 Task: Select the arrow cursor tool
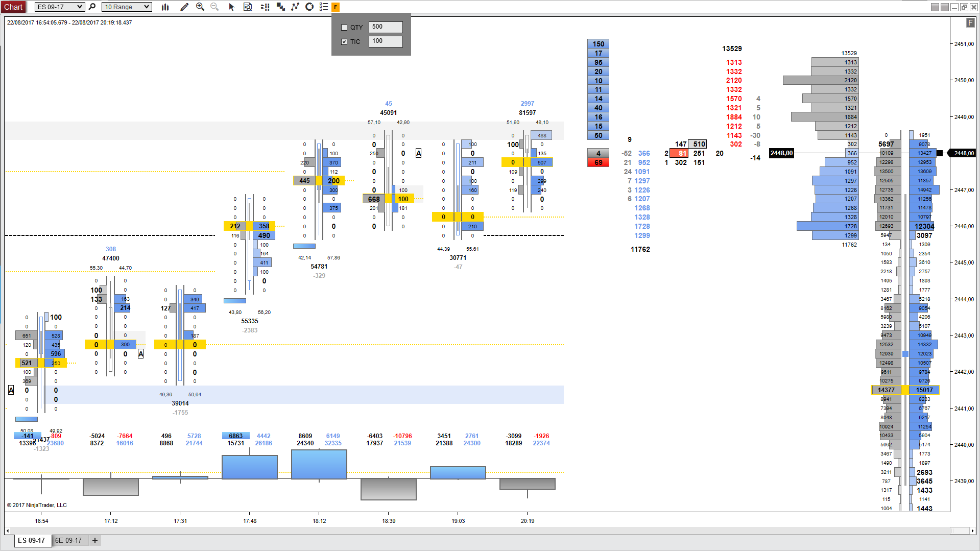pyautogui.click(x=231, y=7)
